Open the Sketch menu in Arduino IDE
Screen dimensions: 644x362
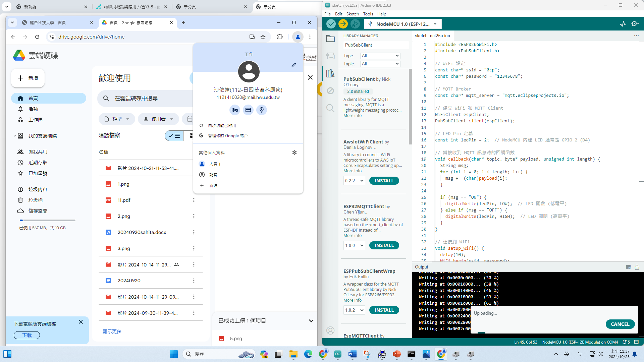[352, 14]
